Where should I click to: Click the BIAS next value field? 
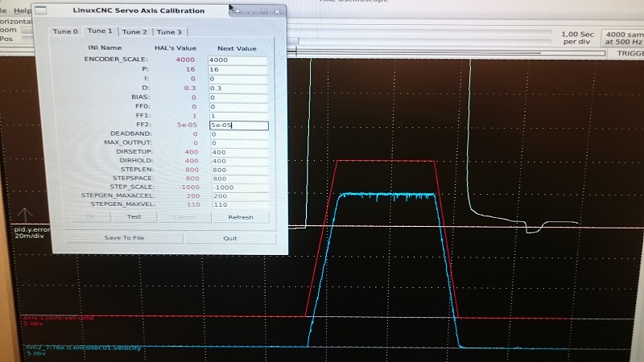coord(237,97)
